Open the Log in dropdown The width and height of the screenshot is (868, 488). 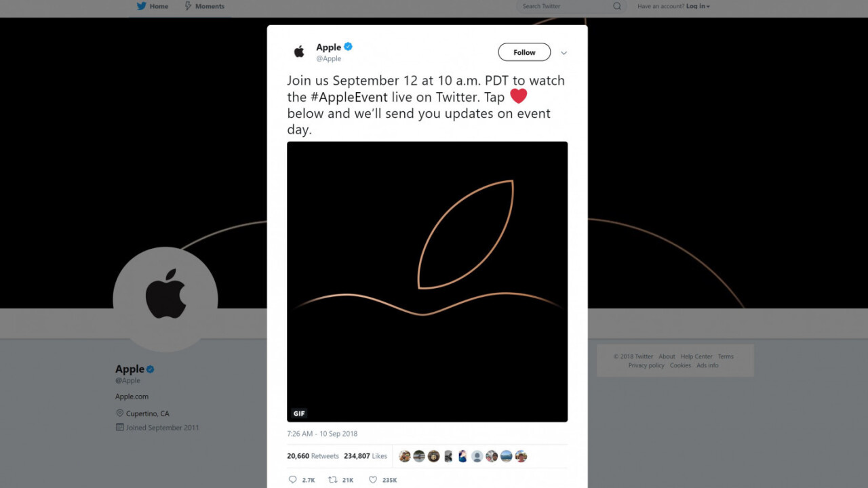point(698,6)
